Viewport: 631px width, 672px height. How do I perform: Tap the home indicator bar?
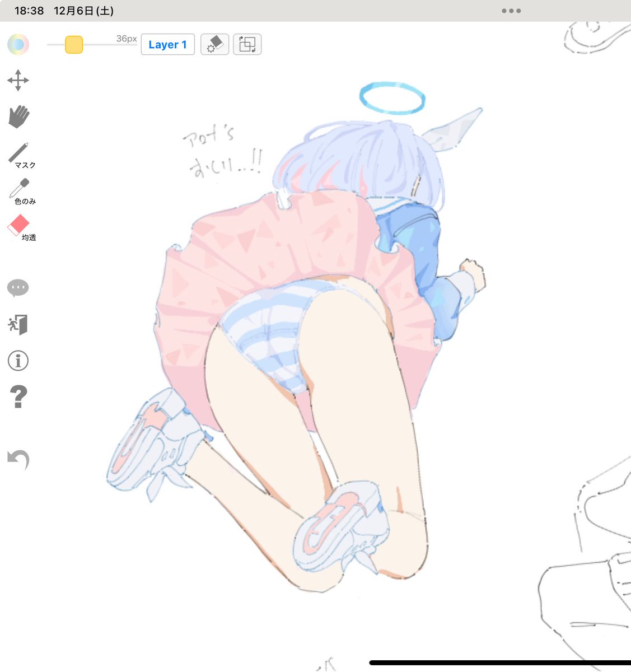[500, 663]
